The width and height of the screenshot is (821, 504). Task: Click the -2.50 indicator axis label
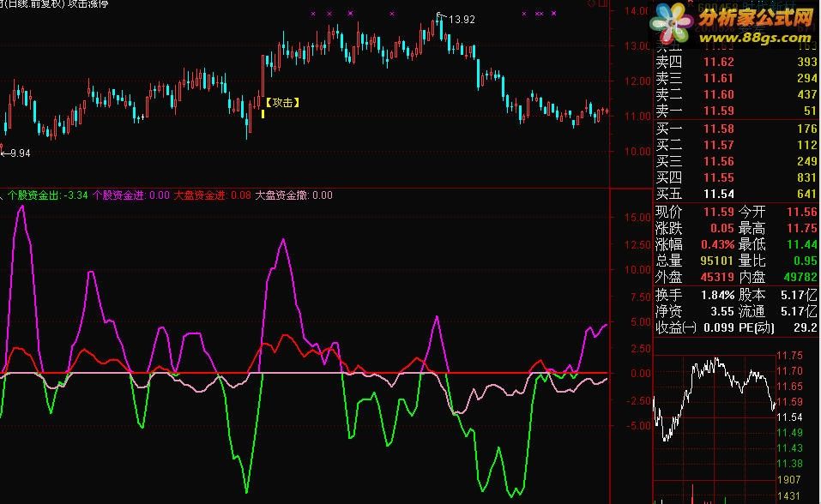[639, 400]
